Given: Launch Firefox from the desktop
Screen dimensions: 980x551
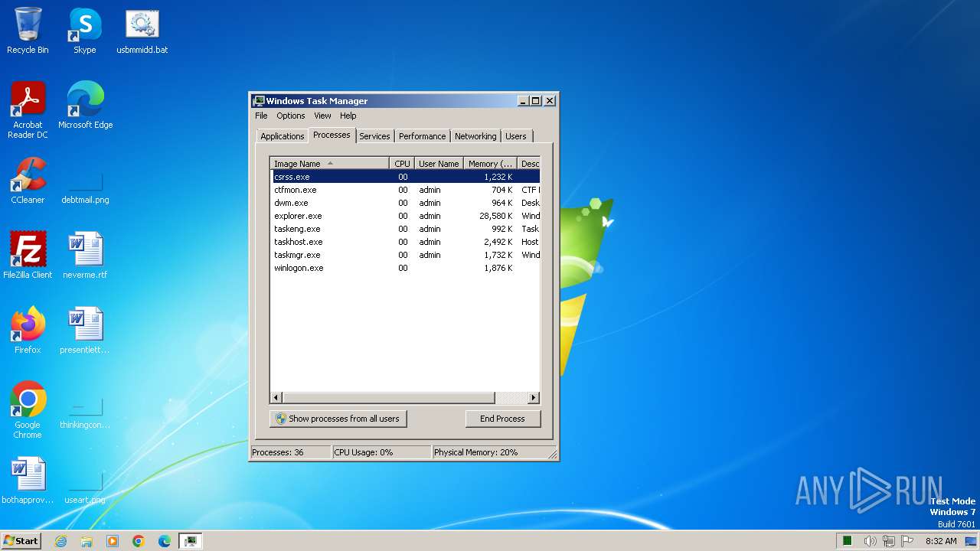Looking at the screenshot, I should 28,330.
